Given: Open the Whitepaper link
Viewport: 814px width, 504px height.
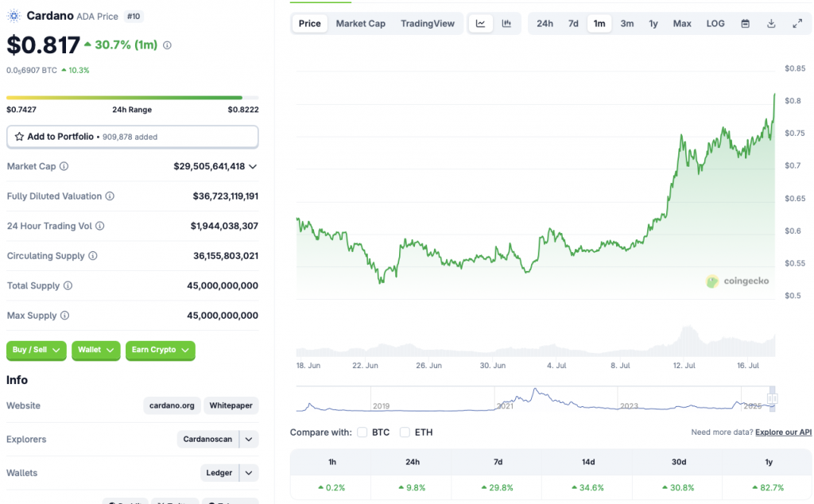Looking at the screenshot, I should click(231, 405).
